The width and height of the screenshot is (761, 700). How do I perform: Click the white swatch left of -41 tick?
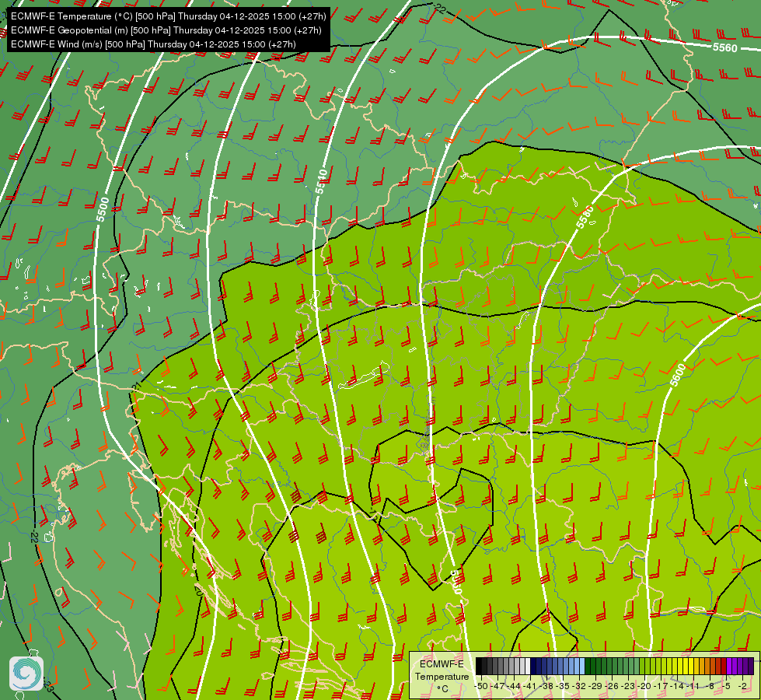pyautogui.click(x=528, y=666)
